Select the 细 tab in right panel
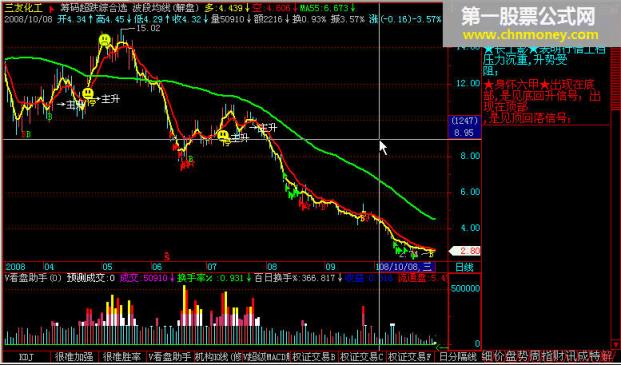Screen dimensions: 621x365 [x=488, y=356]
